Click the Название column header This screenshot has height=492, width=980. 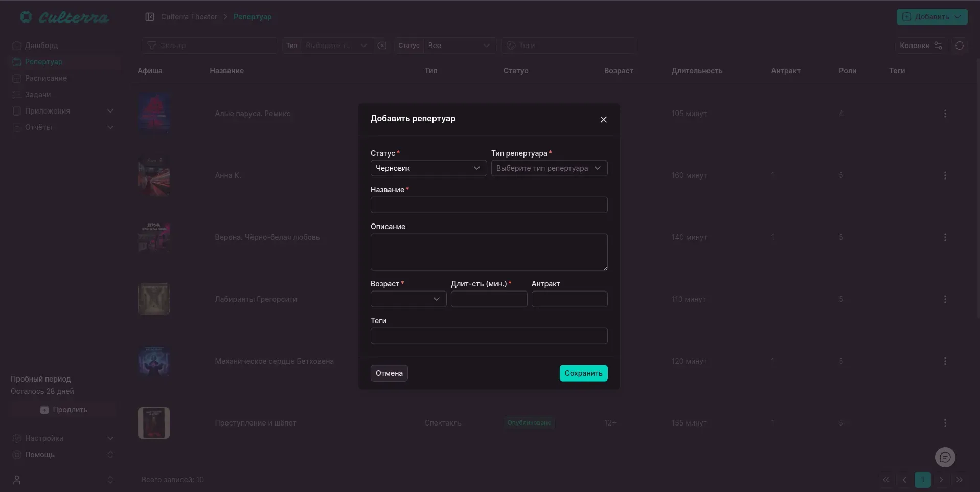point(226,71)
